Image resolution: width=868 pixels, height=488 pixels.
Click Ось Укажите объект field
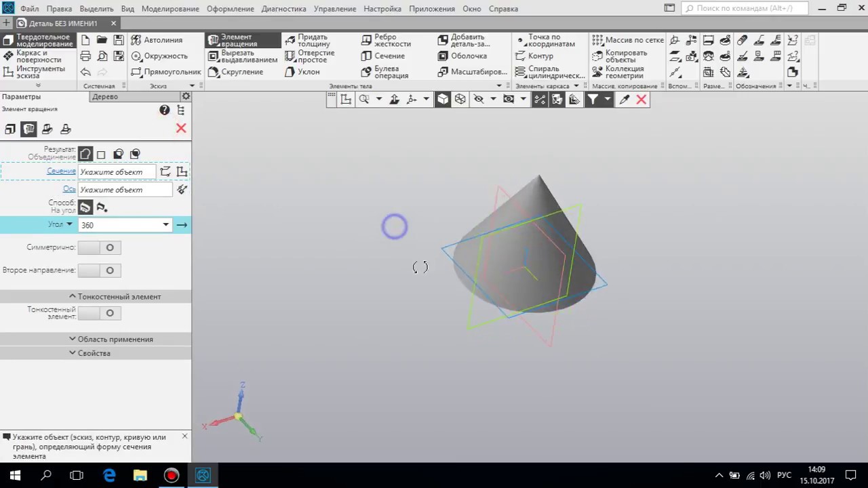click(x=125, y=190)
